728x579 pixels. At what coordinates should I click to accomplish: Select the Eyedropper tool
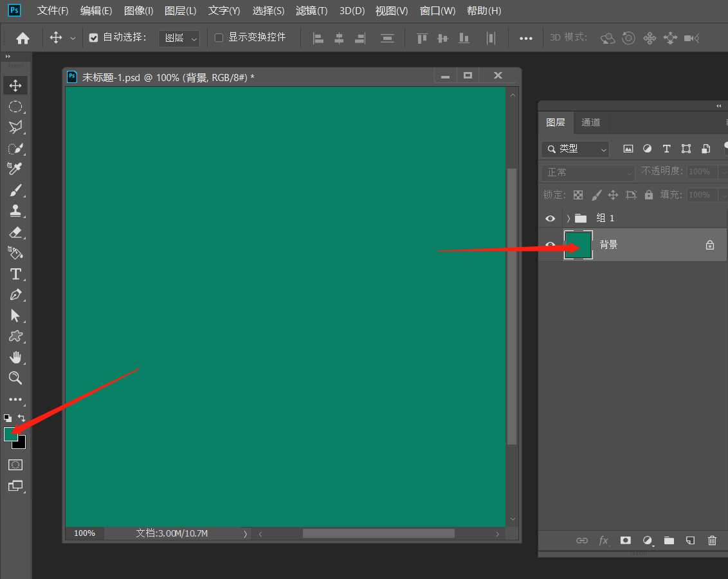[x=15, y=169]
